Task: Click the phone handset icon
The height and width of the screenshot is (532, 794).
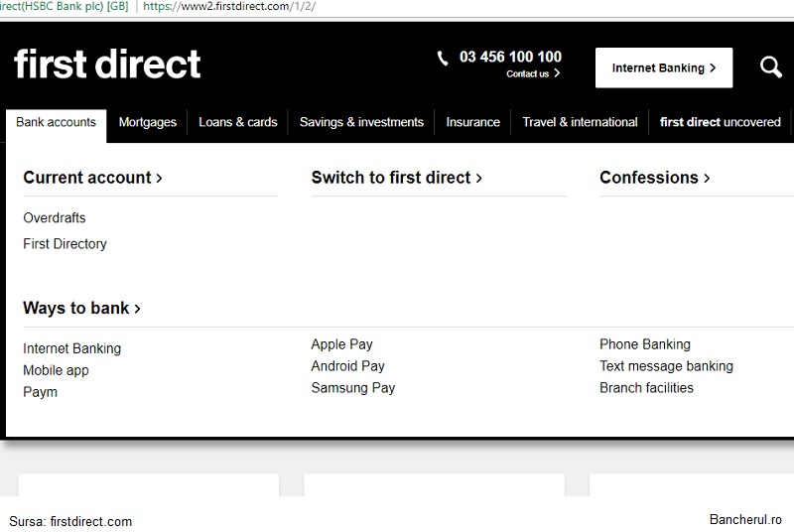Action: [x=442, y=59]
